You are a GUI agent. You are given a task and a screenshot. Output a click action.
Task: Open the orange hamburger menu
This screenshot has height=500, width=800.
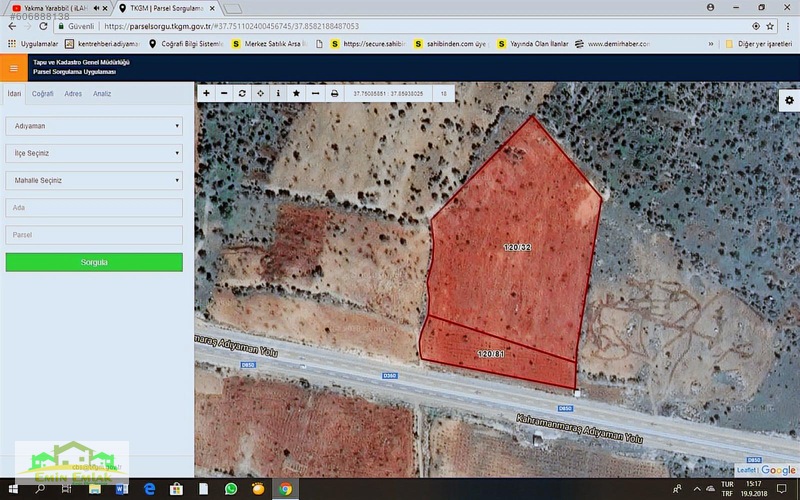pos(14,68)
